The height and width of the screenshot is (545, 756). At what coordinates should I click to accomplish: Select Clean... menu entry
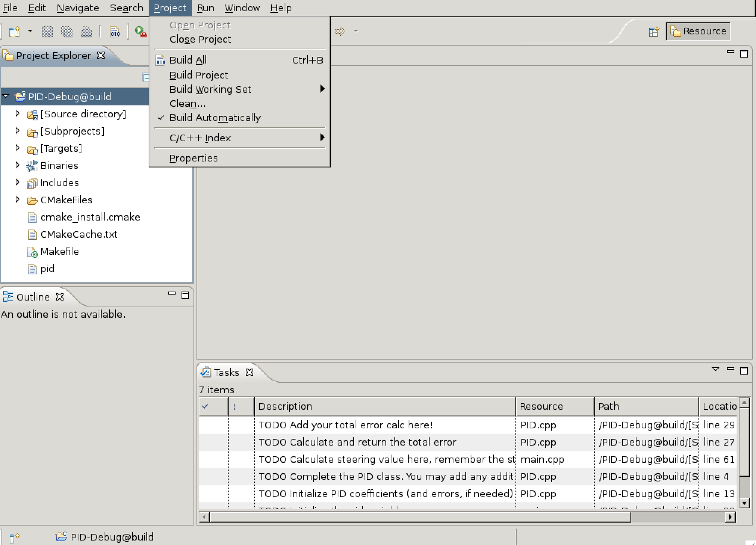(x=187, y=104)
